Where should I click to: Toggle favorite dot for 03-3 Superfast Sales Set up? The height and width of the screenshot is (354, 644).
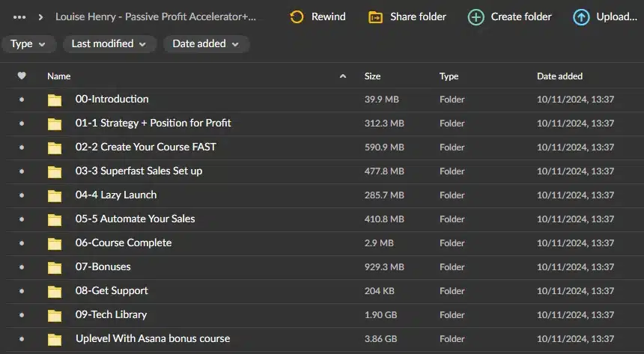point(22,171)
